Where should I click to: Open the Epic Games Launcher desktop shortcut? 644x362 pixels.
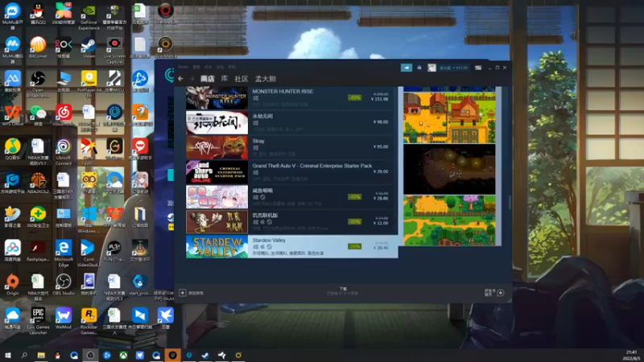[x=38, y=321]
